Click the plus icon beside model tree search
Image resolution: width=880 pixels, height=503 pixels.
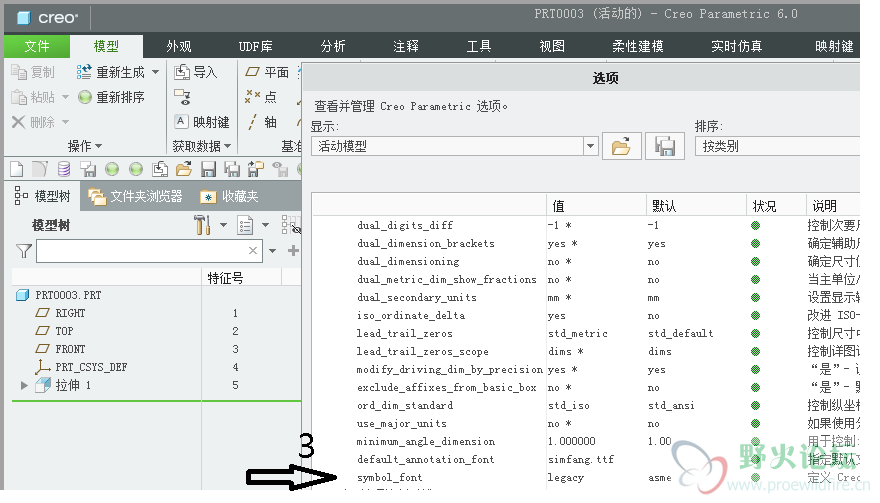tap(293, 250)
